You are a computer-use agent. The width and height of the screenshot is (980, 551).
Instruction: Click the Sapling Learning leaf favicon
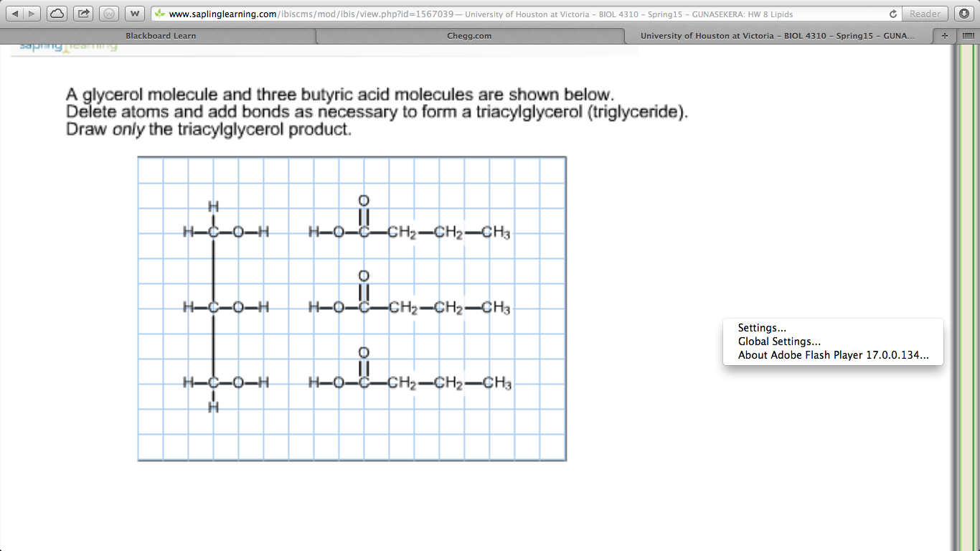[x=159, y=12]
